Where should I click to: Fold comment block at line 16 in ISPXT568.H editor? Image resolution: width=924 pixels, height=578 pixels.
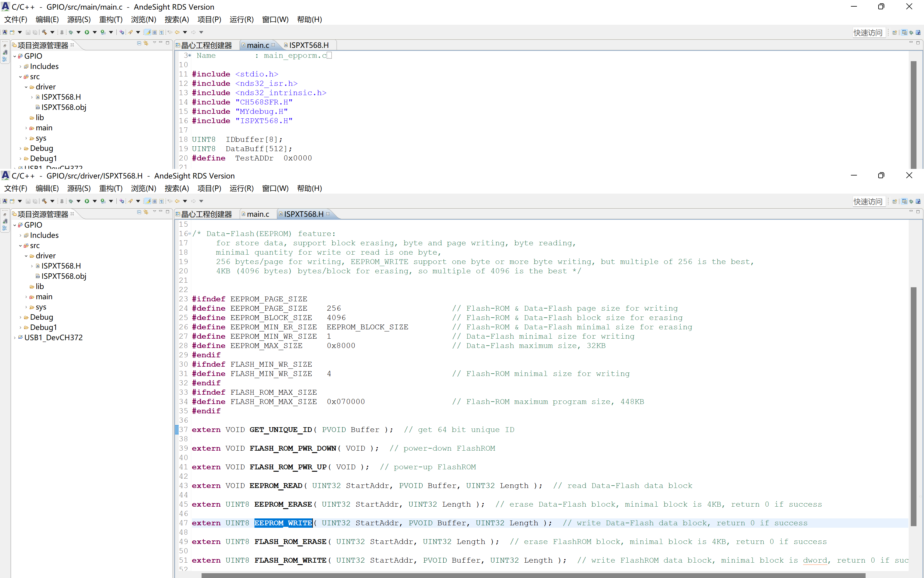coord(189,234)
